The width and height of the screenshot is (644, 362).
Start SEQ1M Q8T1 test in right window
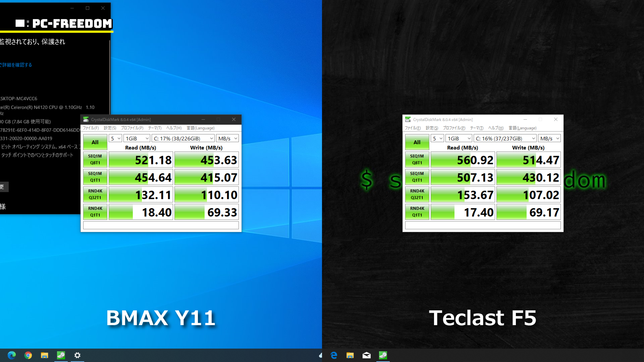[x=417, y=160]
